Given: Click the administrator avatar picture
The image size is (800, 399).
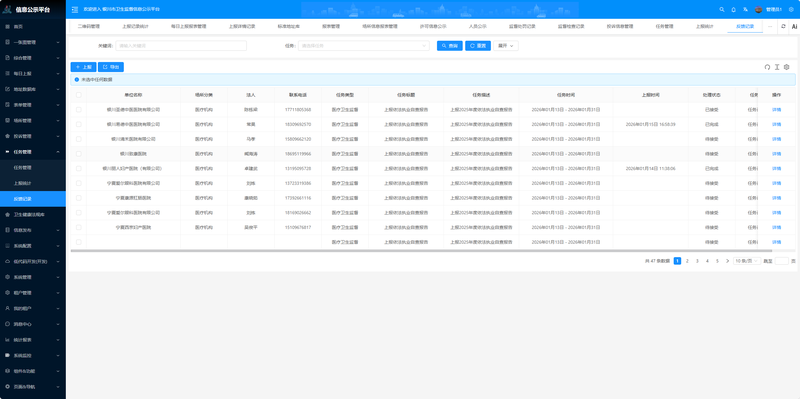Looking at the screenshot, I should click(x=759, y=9).
